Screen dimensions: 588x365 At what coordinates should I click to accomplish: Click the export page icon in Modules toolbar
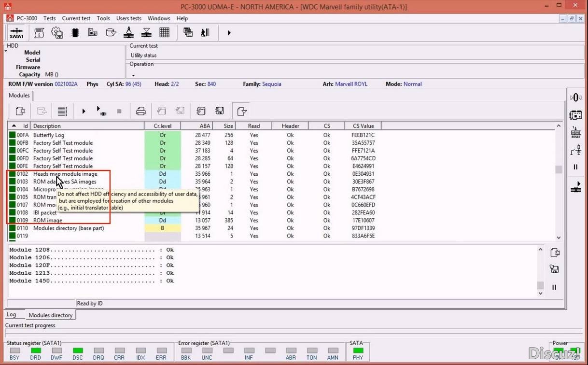241,111
